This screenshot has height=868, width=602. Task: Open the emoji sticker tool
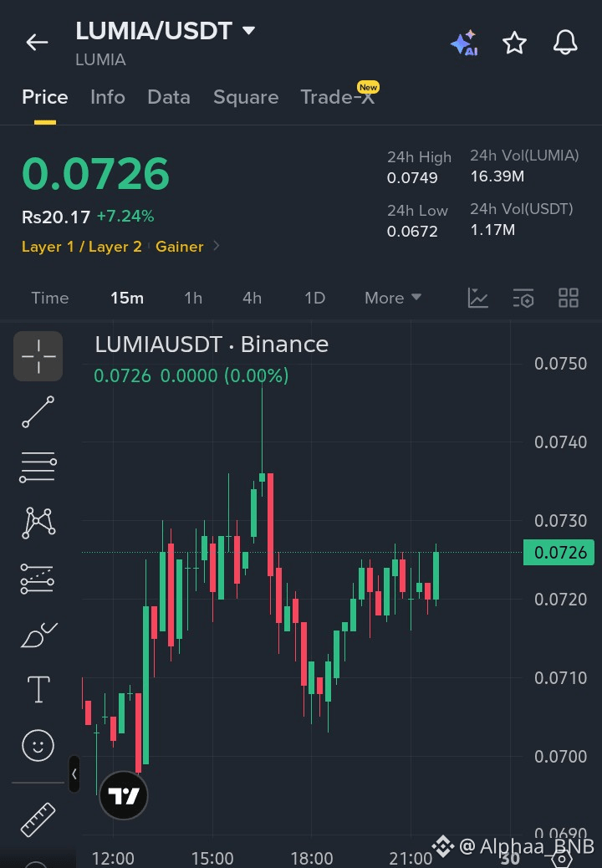point(38,745)
